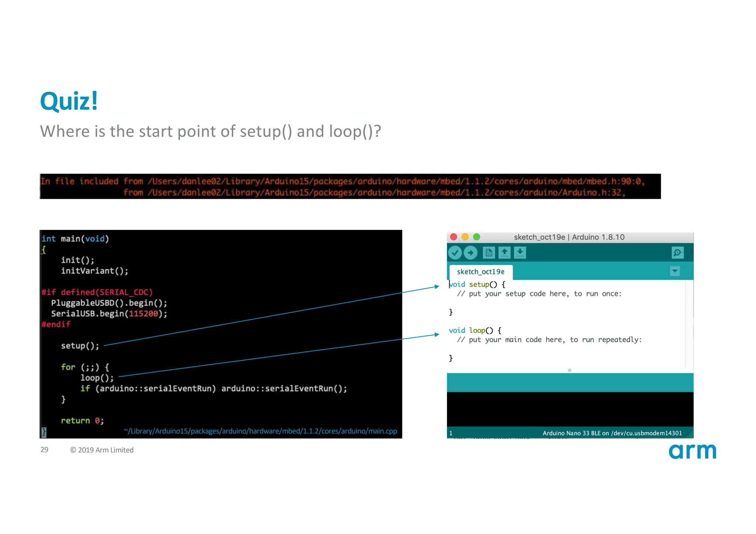Click the setup() and loop() question subtitle
Screen dimensions: 756x534
point(210,131)
